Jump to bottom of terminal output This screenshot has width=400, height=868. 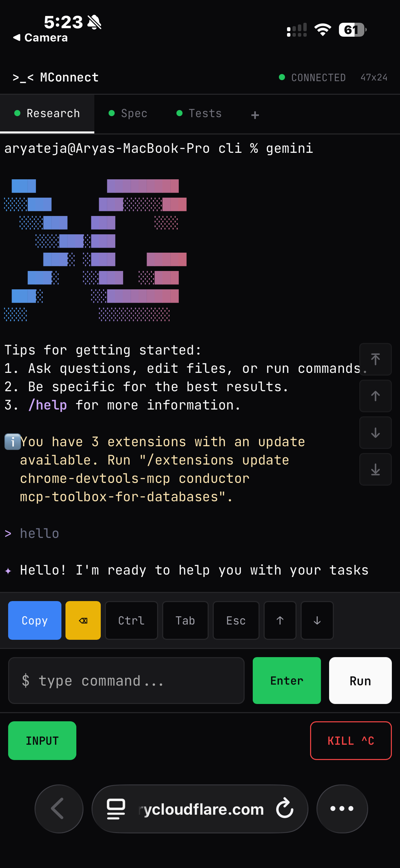[376, 469]
